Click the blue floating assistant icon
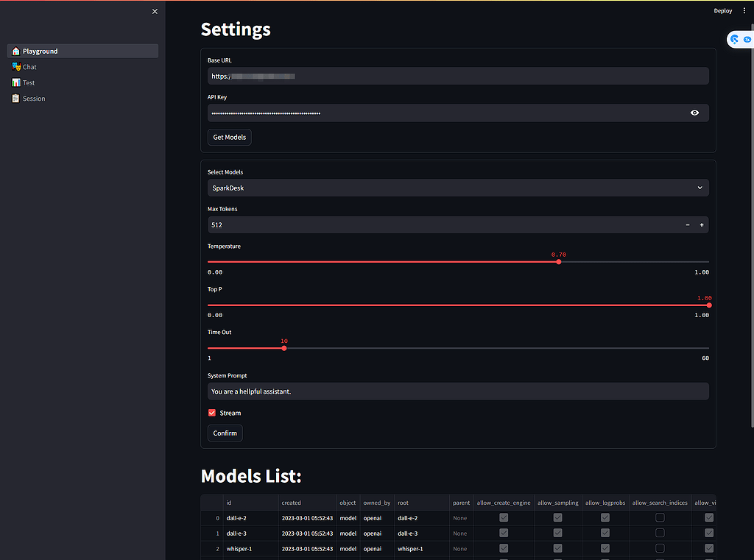This screenshot has width=754, height=560. pos(734,40)
